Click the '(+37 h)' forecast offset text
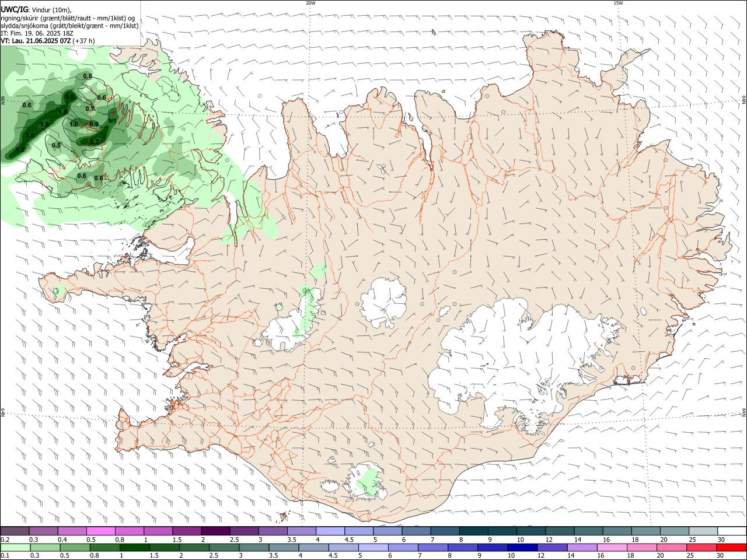Image resolution: width=747 pixels, height=560 pixels. tap(84, 41)
